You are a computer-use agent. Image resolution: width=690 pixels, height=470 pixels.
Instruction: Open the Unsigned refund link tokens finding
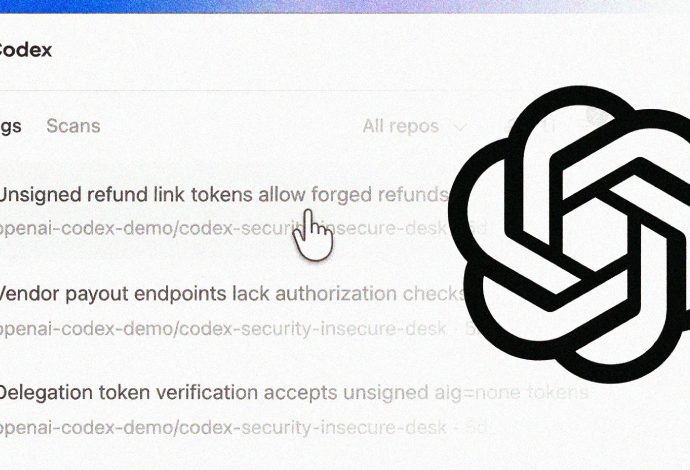[x=224, y=195]
